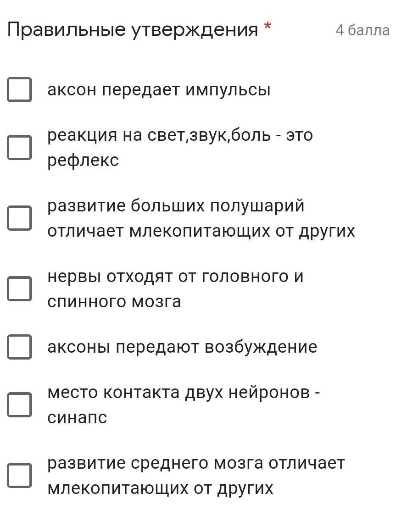Viewport: 418px width, 532px height.
Task: Click the answer text 'аксоны передают возбуждение'
Action: tap(182, 347)
